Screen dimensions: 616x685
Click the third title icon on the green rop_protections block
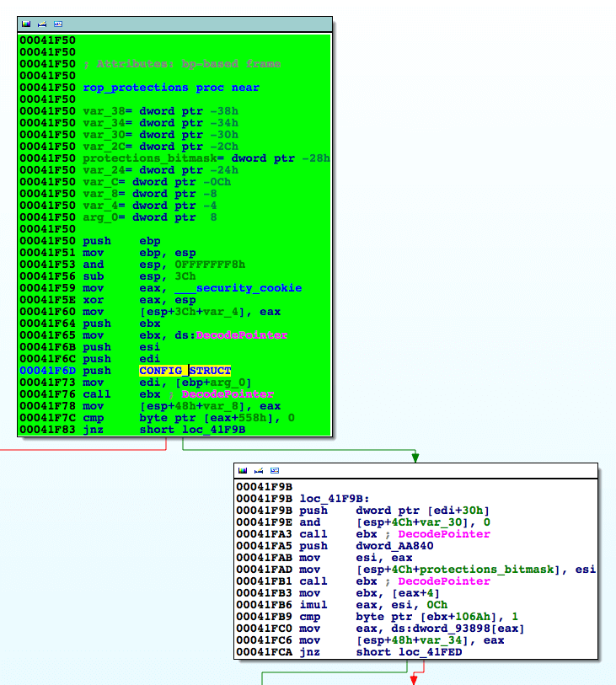point(57,24)
